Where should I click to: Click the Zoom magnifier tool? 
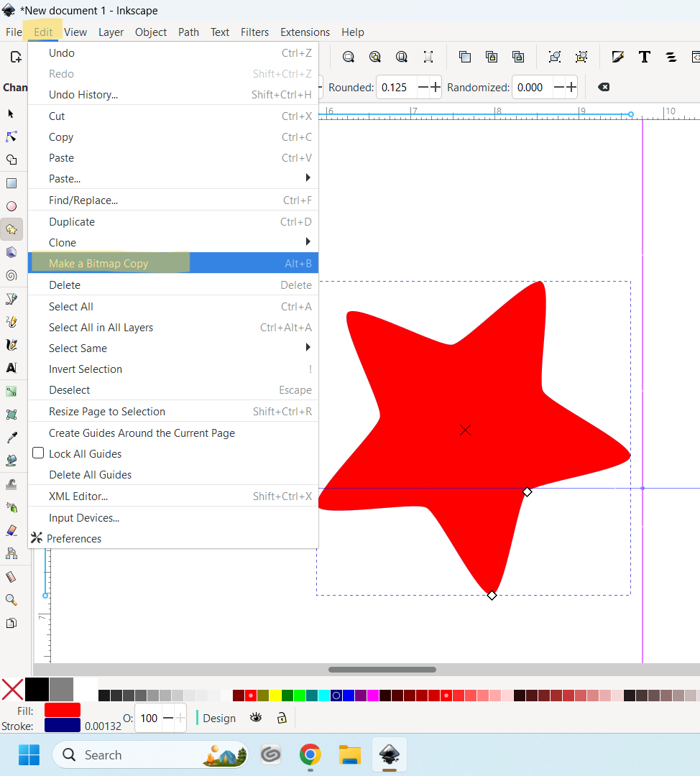pos(11,600)
